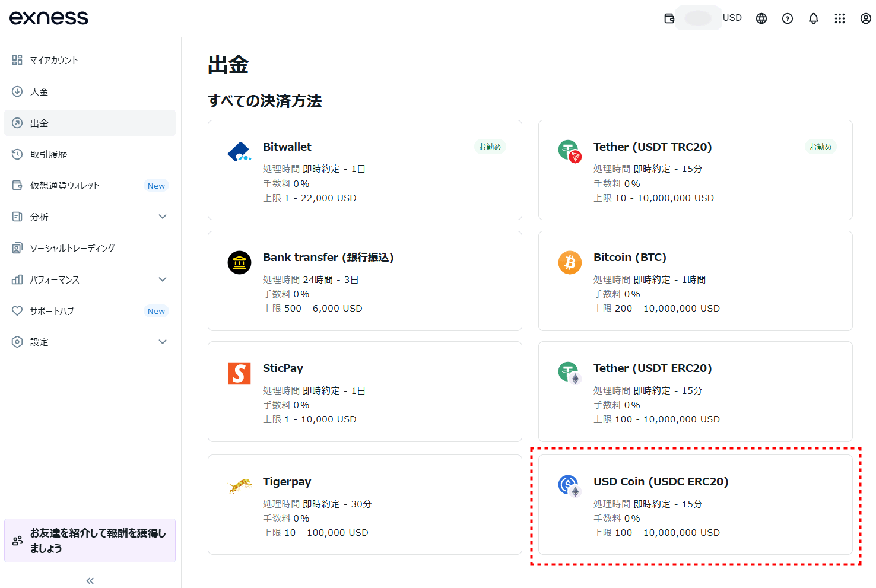Screen dimensions: 876x588
Task: Click the 取引履歴 history clock icon
Action: [17, 154]
